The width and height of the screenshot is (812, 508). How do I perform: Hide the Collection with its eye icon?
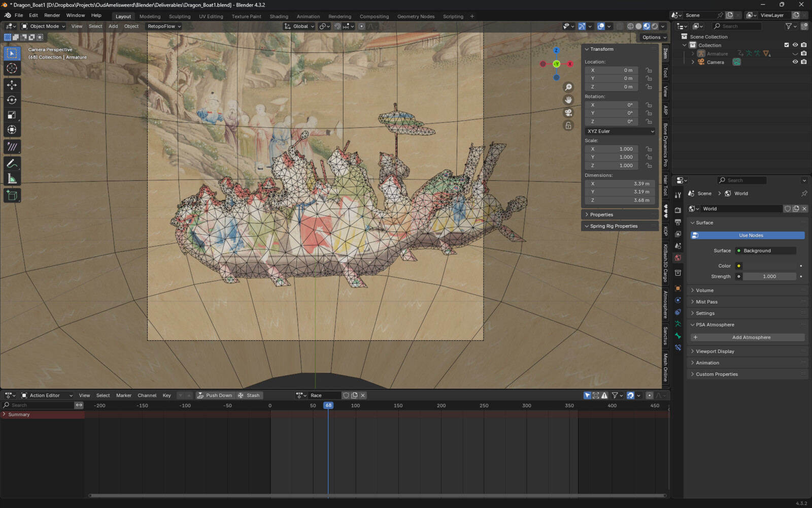795,45
